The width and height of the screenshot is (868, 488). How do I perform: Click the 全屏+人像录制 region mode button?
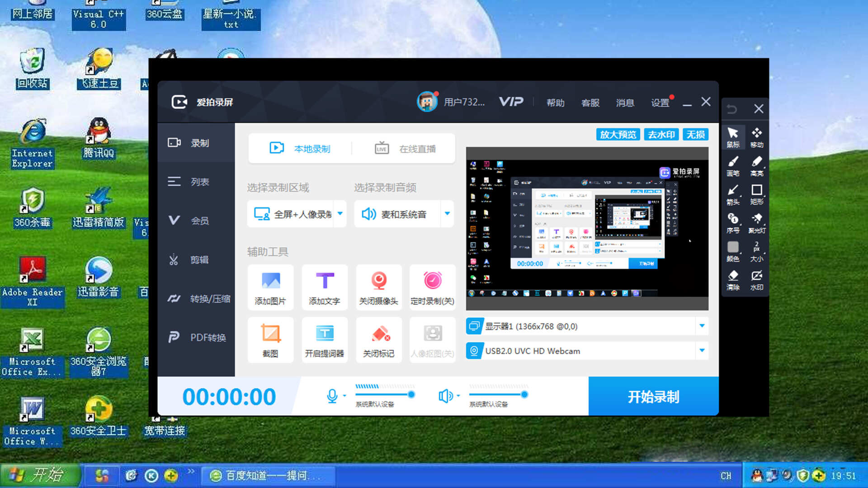[x=291, y=214]
